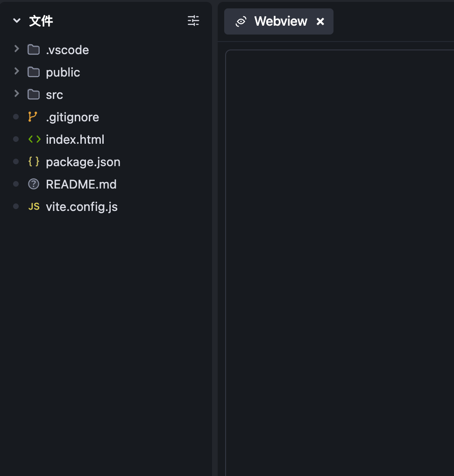Screen dimensions: 454x476
Task: Click the .gitignore git branch icon
Action: point(33,117)
